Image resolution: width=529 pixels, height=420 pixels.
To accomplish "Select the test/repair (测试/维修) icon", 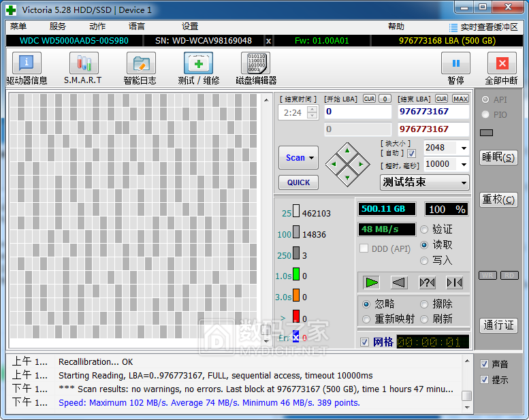I will tap(198, 64).
